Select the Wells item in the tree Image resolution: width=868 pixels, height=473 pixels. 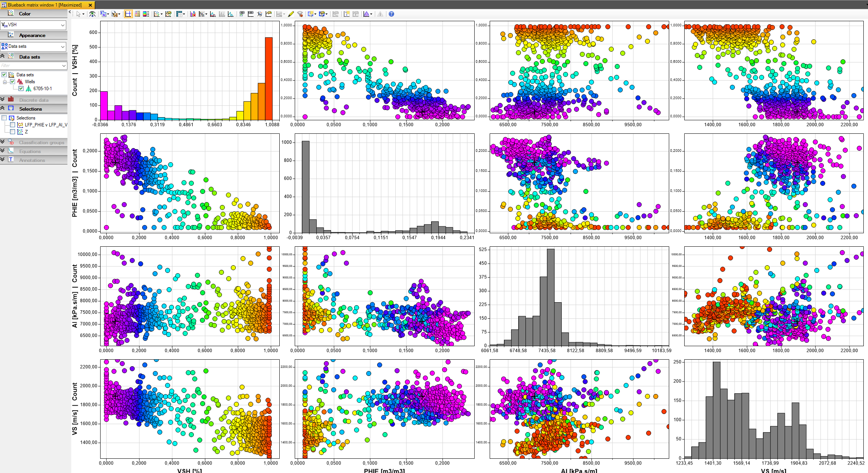click(x=30, y=81)
